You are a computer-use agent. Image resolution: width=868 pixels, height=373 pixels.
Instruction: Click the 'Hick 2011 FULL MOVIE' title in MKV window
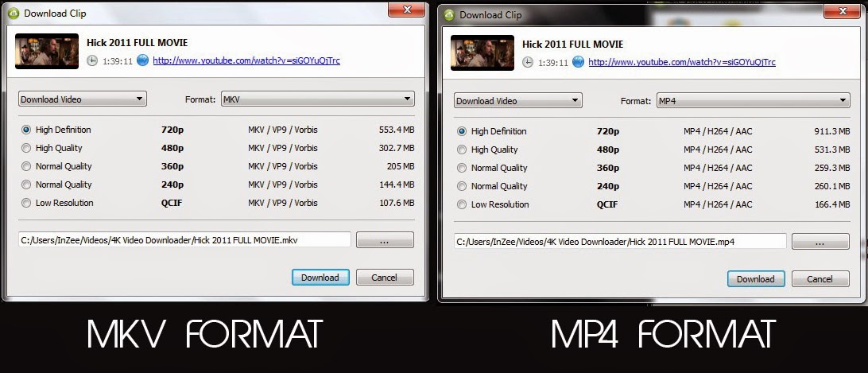tap(138, 42)
